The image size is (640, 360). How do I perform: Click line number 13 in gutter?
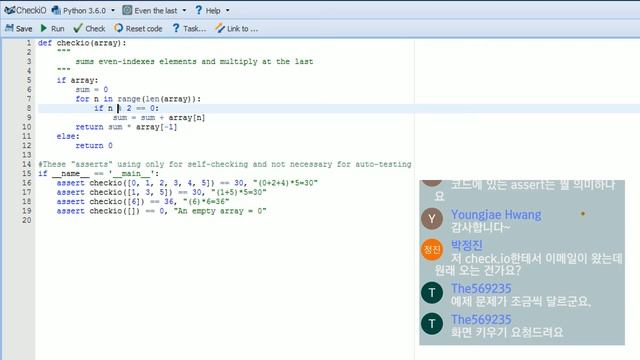pos(27,155)
